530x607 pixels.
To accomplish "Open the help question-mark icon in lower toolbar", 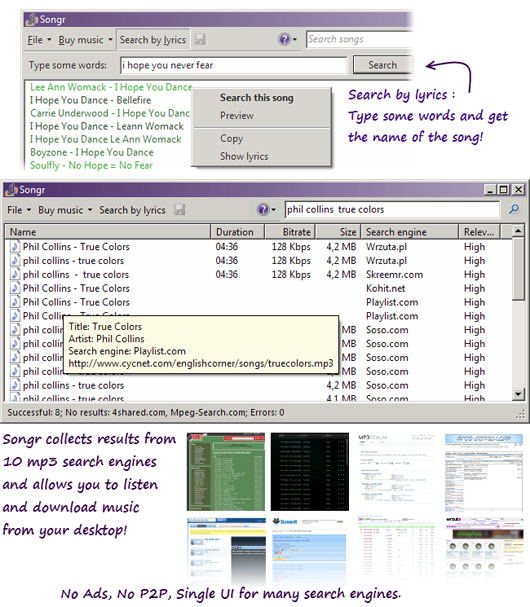I will point(263,209).
